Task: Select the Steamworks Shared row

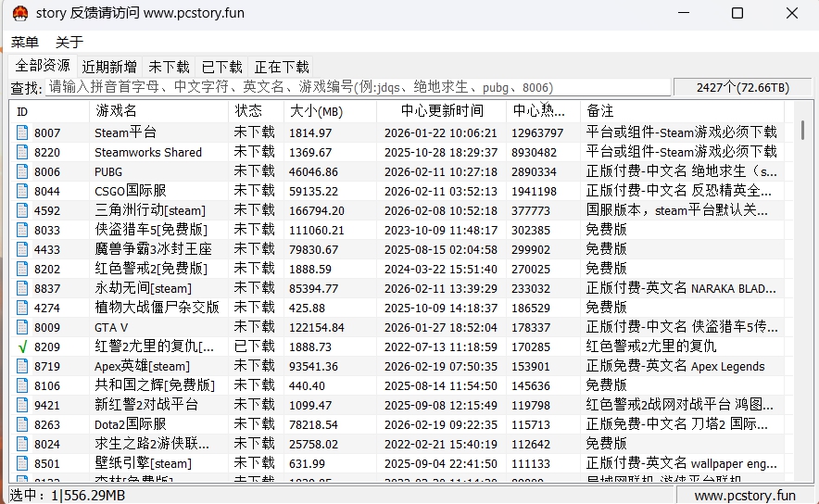Action: tap(148, 152)
